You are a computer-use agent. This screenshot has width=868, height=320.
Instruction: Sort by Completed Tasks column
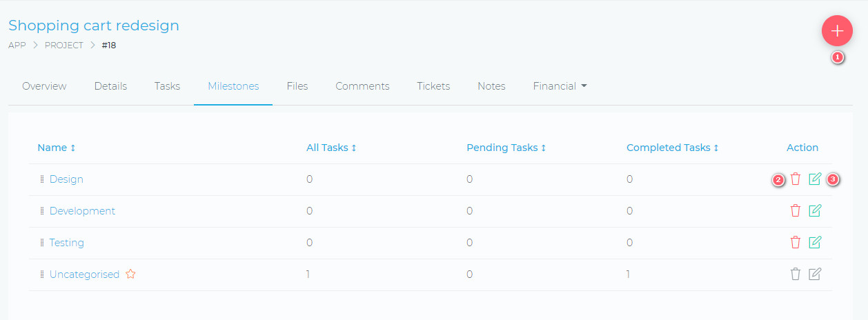[x=672, y=148]
